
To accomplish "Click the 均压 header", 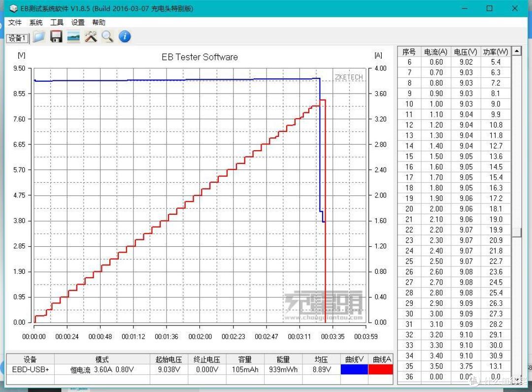I will click(x=321, y=359).
